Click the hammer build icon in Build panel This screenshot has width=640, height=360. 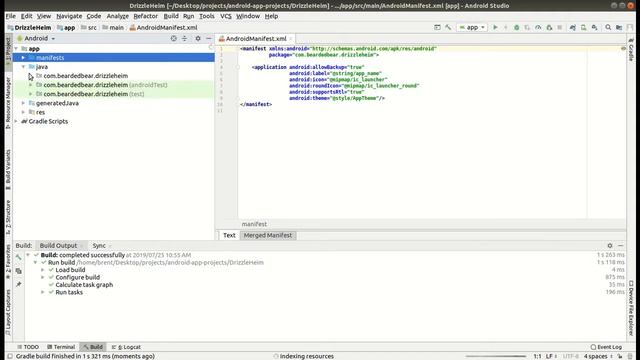18,257
